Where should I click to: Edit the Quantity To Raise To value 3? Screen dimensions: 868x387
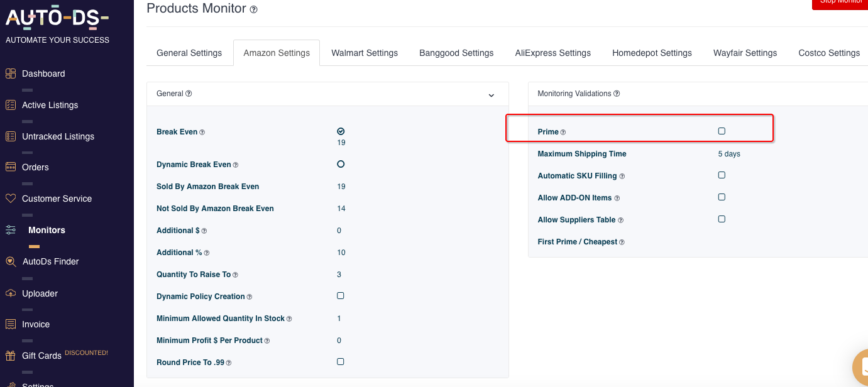339,275
